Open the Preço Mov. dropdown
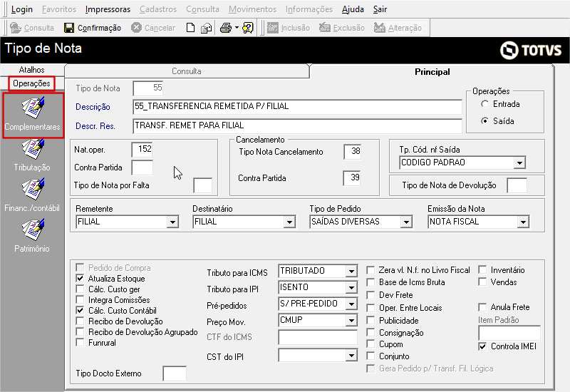This screenshot has height=392, width=570. (351, 320)
